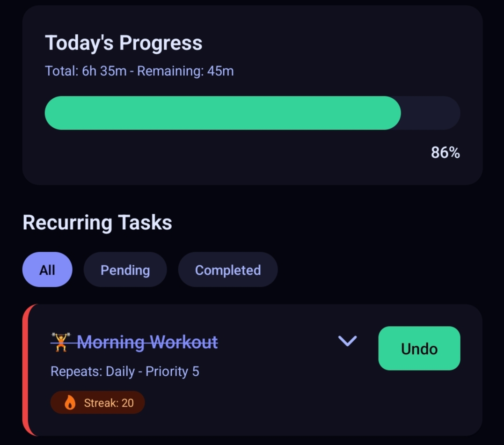Screen dimensions: 504x445
Task: Click the Total: 6h 35m summary text
Action: (139, 71)
